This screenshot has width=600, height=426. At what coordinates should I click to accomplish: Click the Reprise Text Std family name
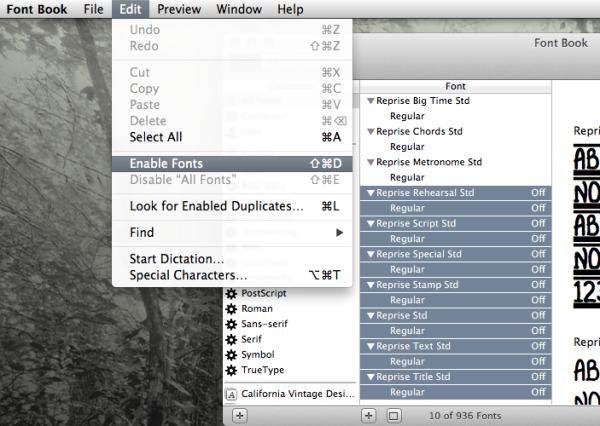413,346
